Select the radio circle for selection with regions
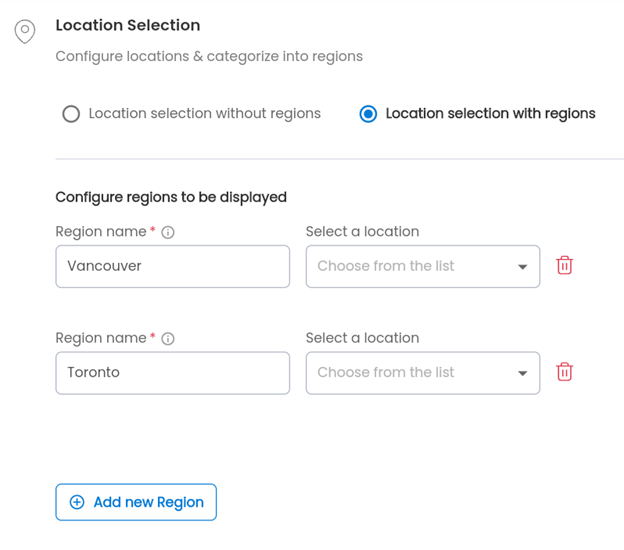This screenshot has height=550, width=624. [368, 114]
